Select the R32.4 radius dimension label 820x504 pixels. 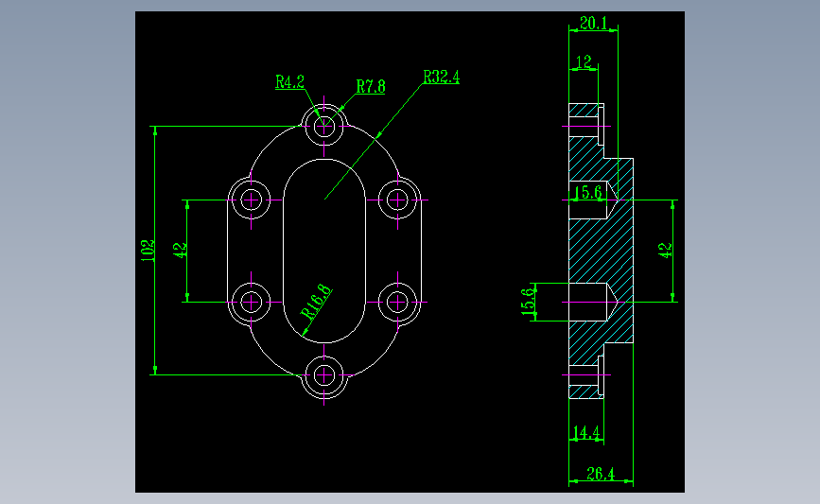point(442,77)
